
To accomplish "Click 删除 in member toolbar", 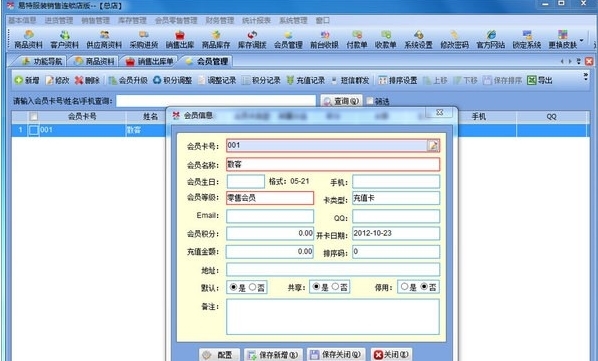I will (87, 80).
